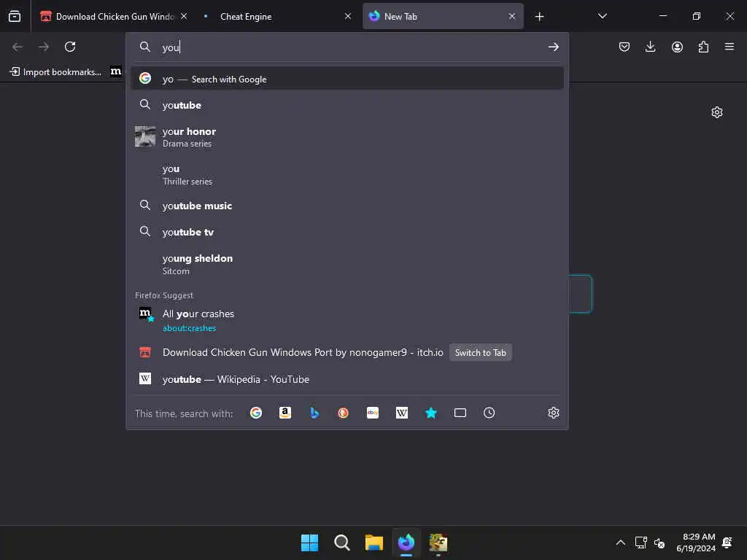Open 'youtube — Wikipedia - YouTube' result

[x=347, y=379]
